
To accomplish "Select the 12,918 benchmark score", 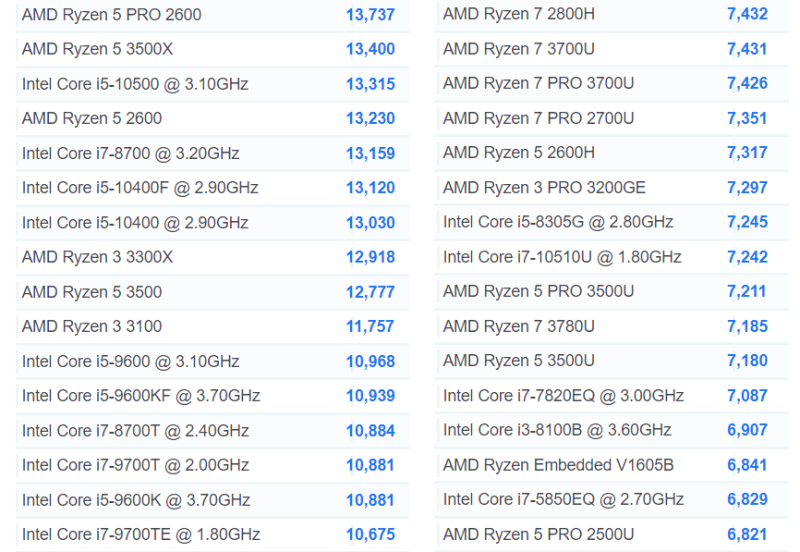I will [370, 257].
